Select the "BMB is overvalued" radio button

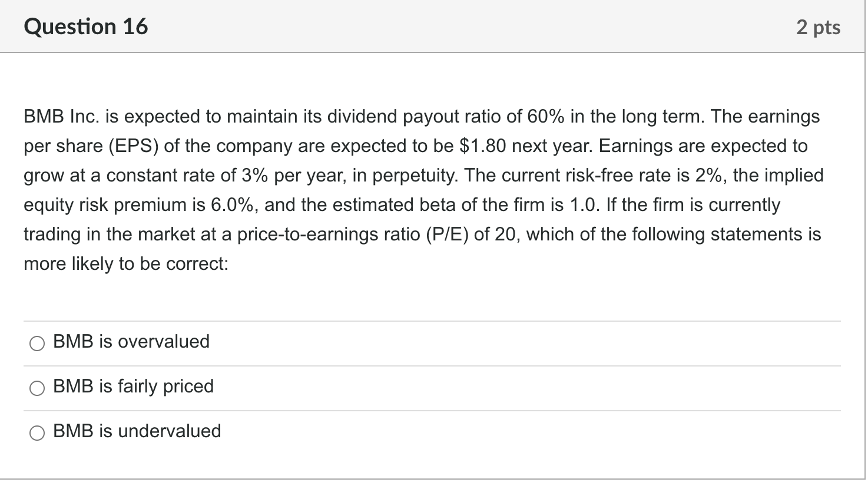(x=37, y=342)
